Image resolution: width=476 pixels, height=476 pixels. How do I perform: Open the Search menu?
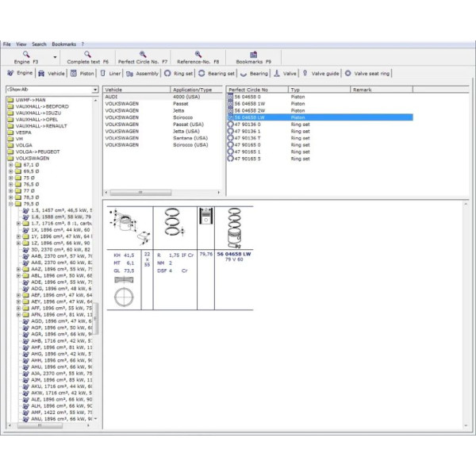pyautogui.click(x=39, y=44)
